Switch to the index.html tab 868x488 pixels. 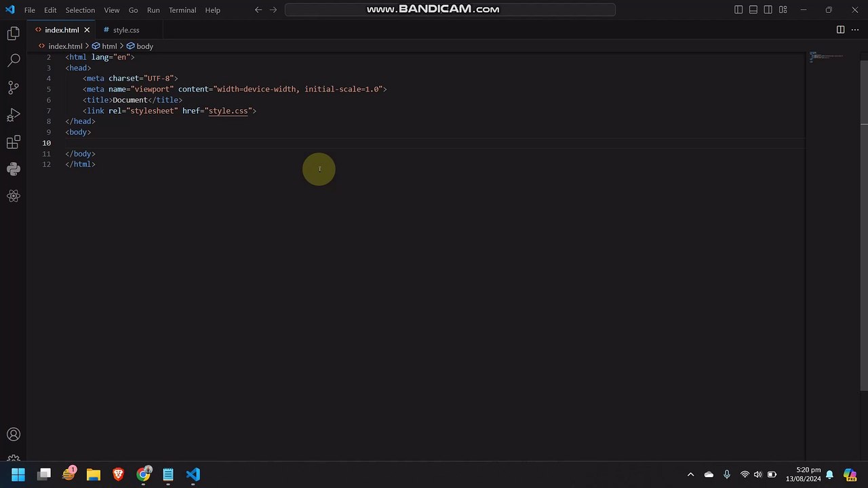pos(62,30)
